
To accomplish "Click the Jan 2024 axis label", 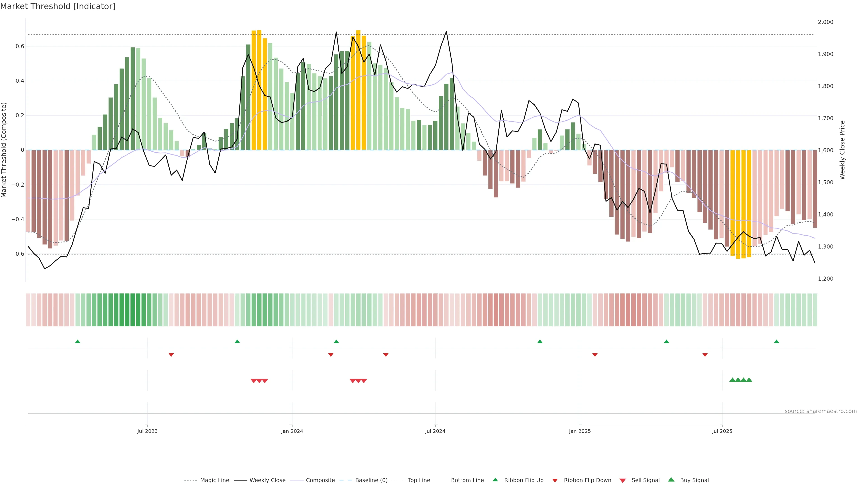I will tap(292, 431).
